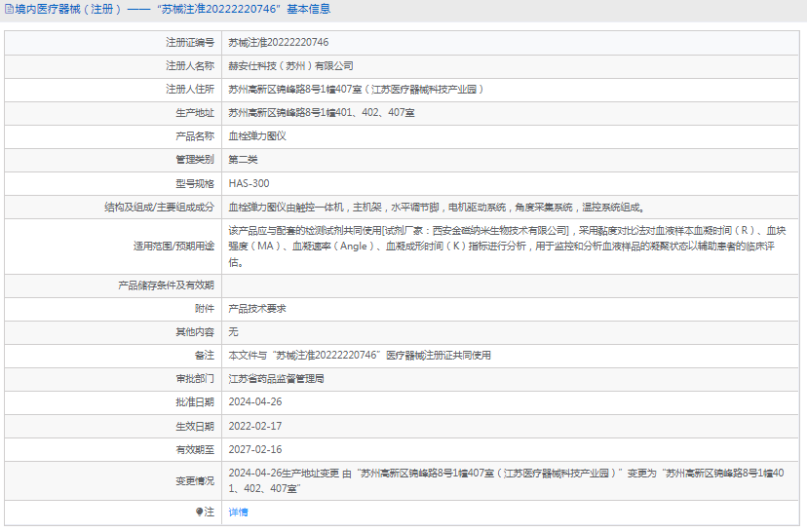Screen dimensions: 807x532
Task: Select model value HAS-300
Action: [x=250, y=183]
